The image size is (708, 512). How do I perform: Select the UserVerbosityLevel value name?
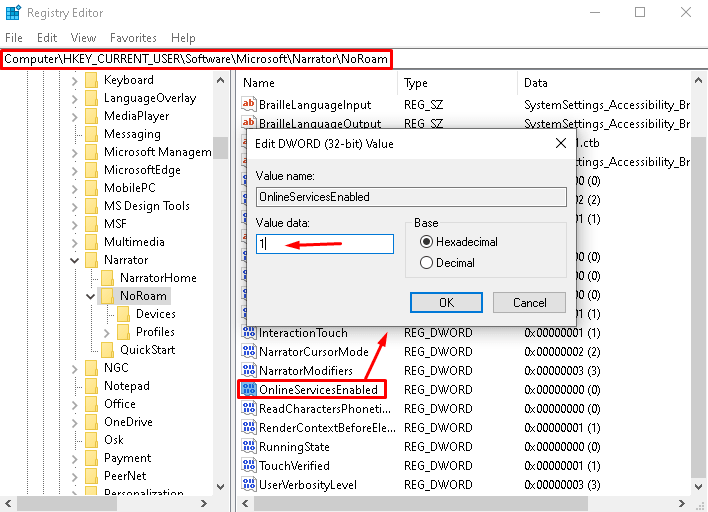click(307, 484)
